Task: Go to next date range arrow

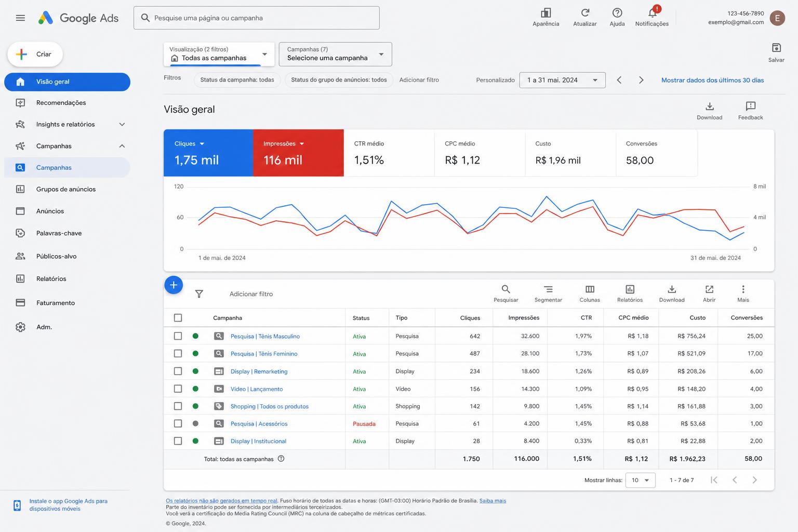Action: click(x=641, y=80)
